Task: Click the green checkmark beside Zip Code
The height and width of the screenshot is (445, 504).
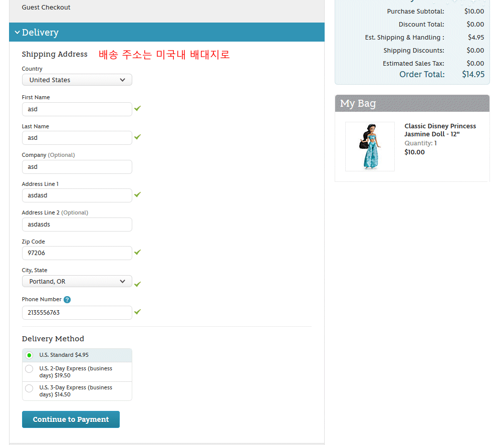Action: click(137, 252)
